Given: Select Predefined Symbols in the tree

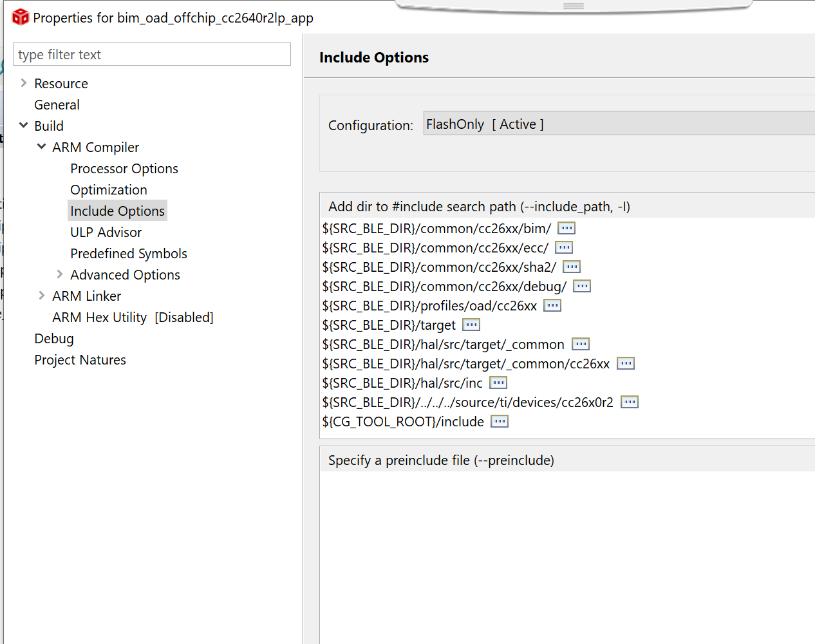Looking at the screenshot, I should [x=129, y=254].
